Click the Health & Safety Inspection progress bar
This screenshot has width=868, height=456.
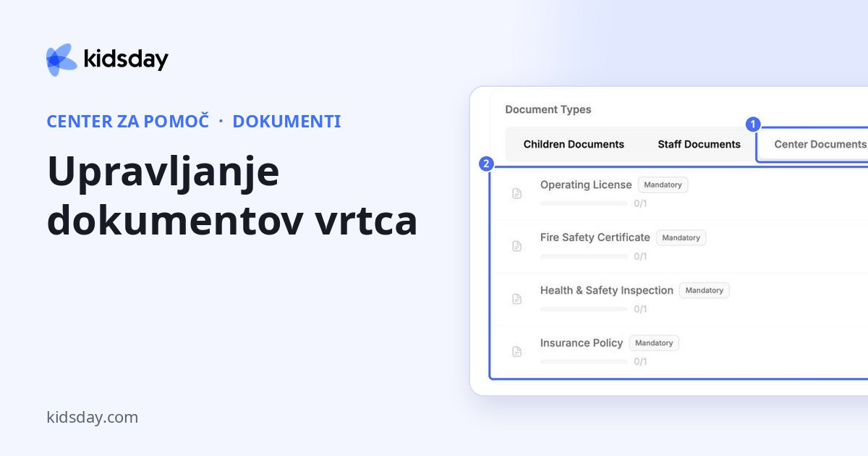pos(584,309)
